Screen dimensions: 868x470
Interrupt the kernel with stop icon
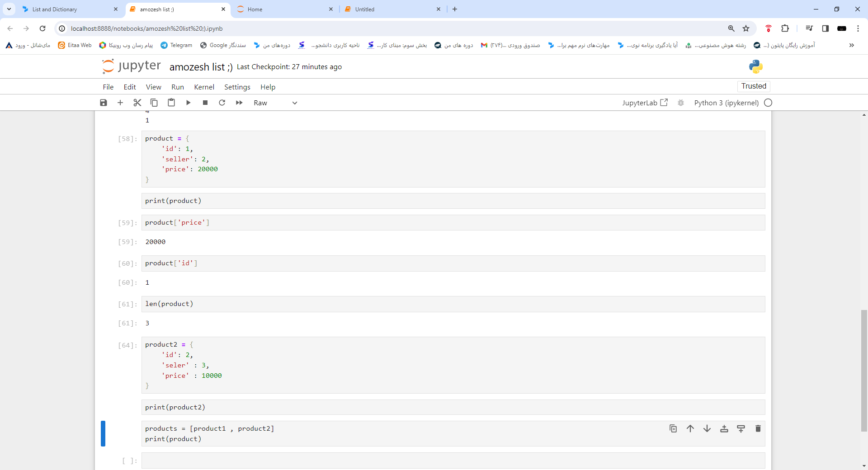[x=205, y=103]
